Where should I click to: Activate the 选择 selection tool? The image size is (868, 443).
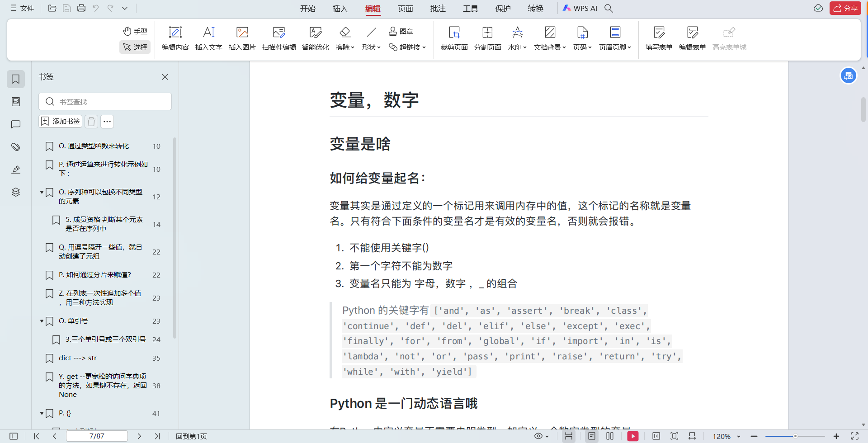tap(135, 47)
